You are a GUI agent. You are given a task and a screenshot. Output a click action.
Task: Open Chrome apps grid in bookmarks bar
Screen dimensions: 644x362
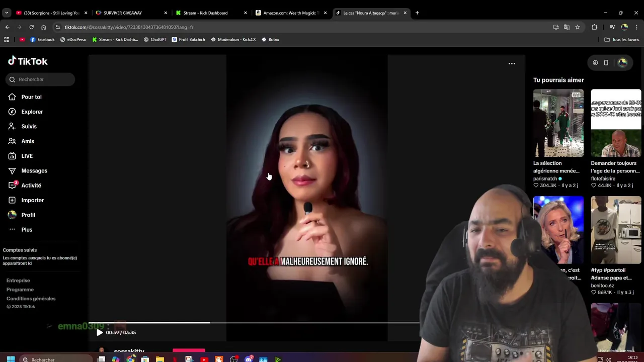[7, 39]
